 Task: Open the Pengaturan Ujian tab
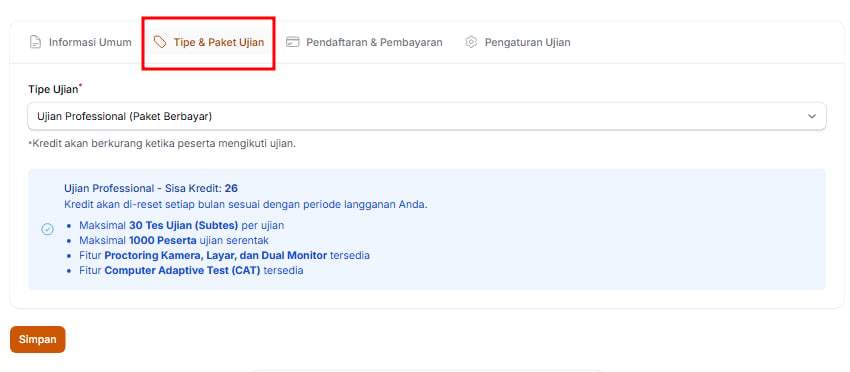pos(518,42)
